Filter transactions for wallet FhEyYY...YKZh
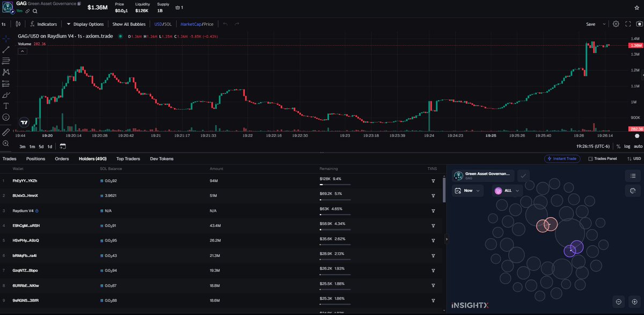The width and height of the screenshot is (644, 315). pyautogui.click(x=433, y=181)
